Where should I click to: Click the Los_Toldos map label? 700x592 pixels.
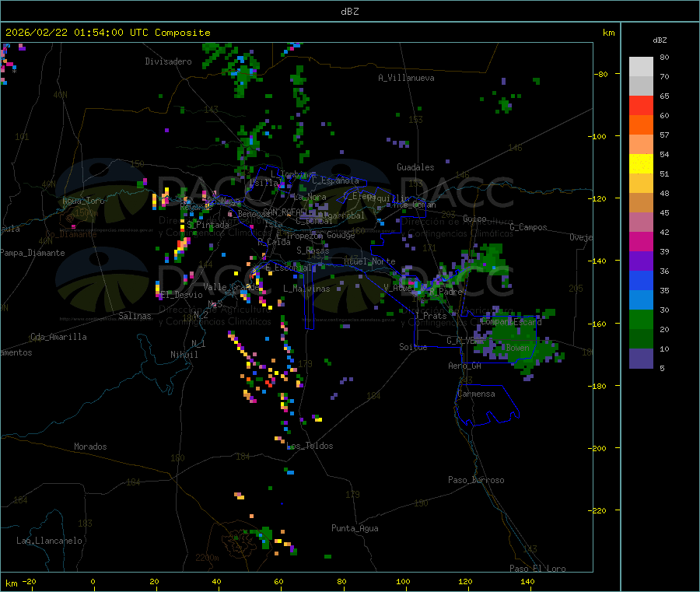pyautogui.click(x=310, y=446)
